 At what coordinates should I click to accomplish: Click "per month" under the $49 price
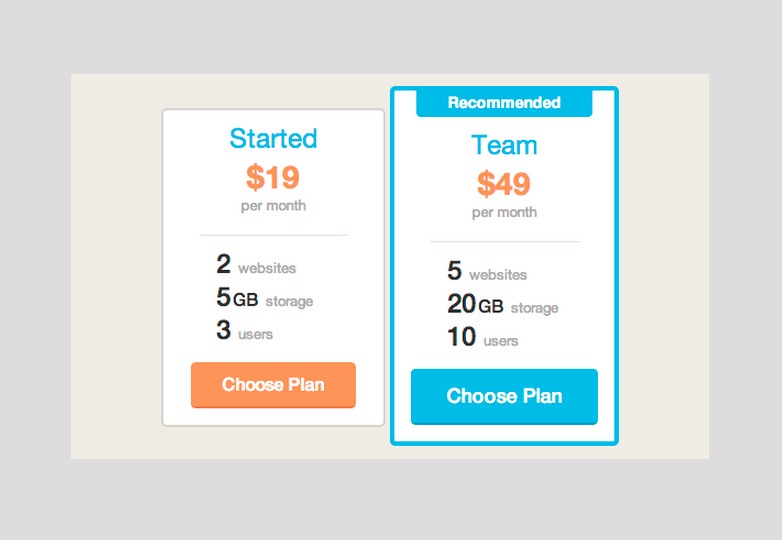[504, 212]
